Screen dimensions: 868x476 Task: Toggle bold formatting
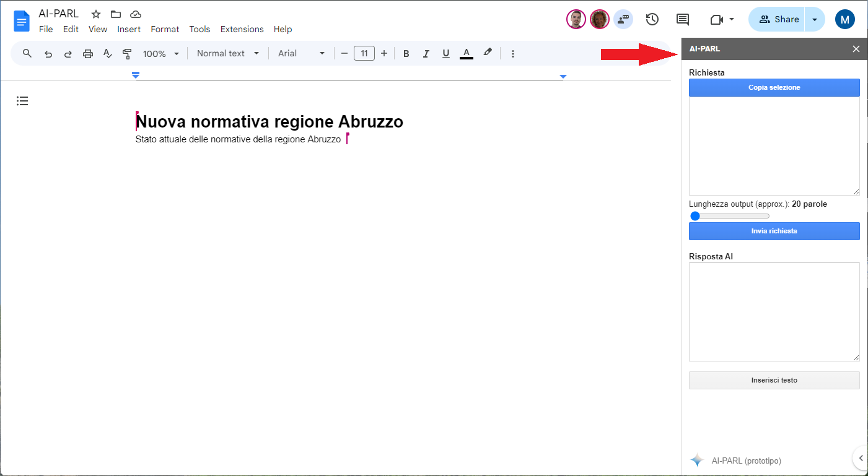tap(406, 54)
